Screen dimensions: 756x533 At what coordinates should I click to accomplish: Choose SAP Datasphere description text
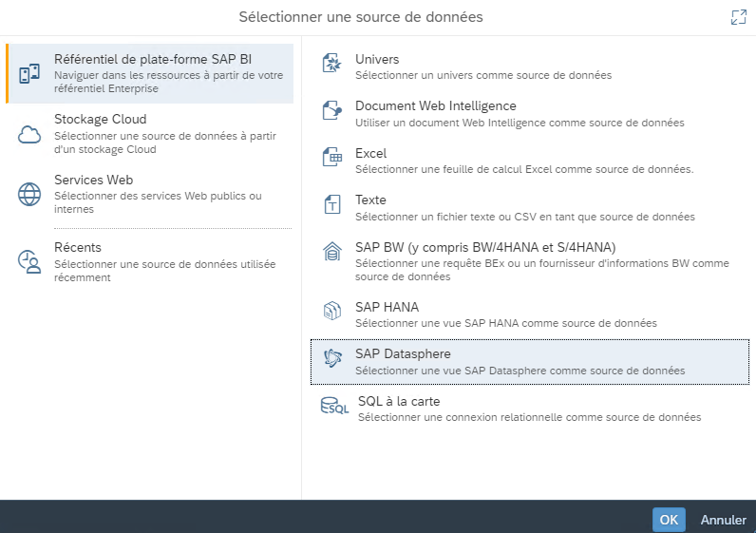(x=520, y=371)
